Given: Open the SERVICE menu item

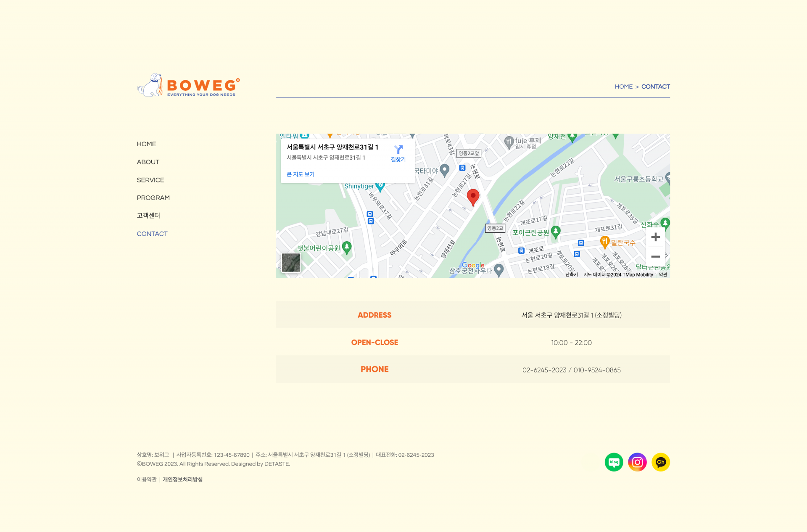Looking at the screenshot, I should click(150, 180).
